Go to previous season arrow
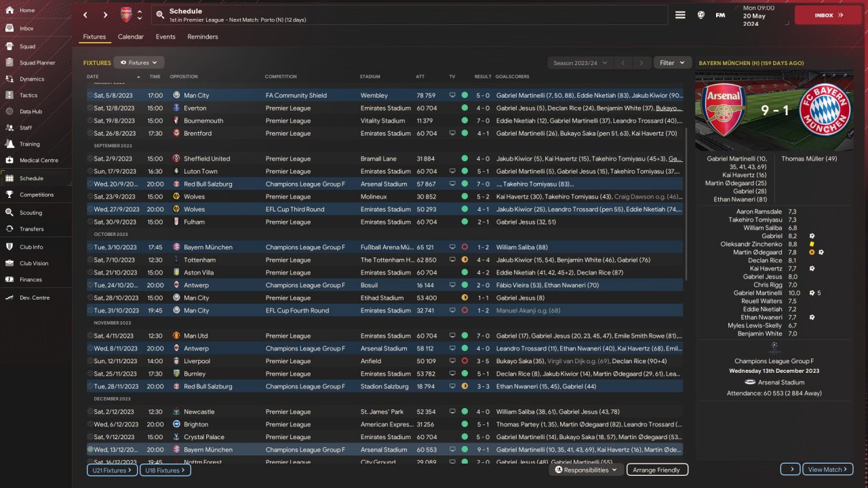 [x=623, y=63]
